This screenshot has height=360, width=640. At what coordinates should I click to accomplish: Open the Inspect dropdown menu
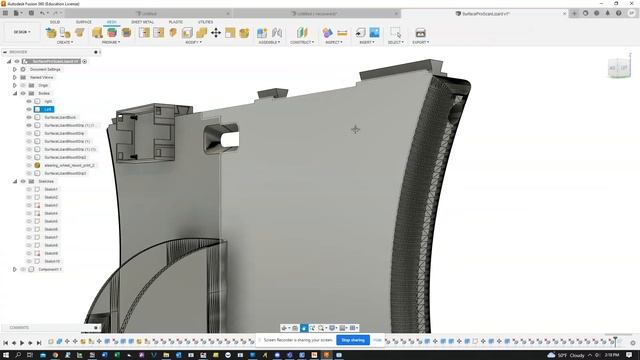point(334,42)
